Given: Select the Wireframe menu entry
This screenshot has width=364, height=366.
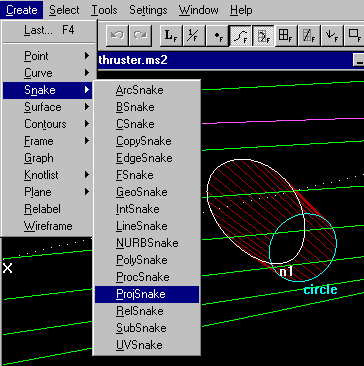Looking at the screenshot, I should coord(48,226).
